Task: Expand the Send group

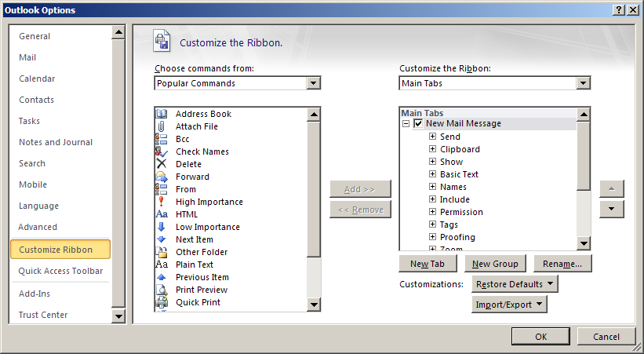Action: (x=432, y=136)
